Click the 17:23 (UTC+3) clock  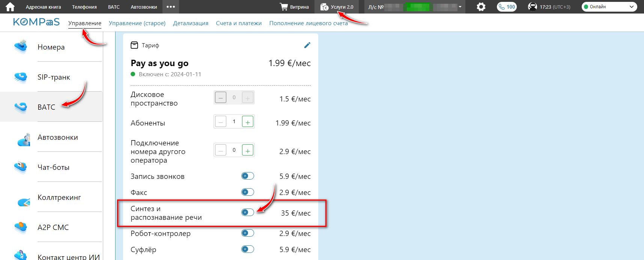[x=555, y=7]
